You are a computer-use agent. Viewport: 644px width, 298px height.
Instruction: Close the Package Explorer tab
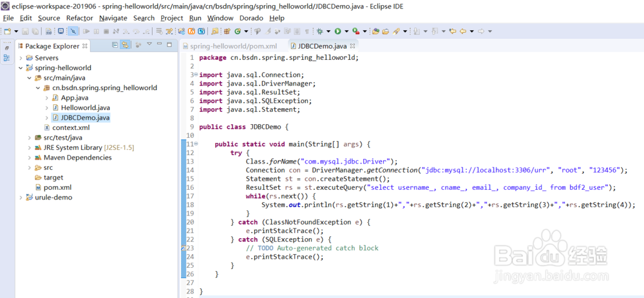click(x=84, y=46)
